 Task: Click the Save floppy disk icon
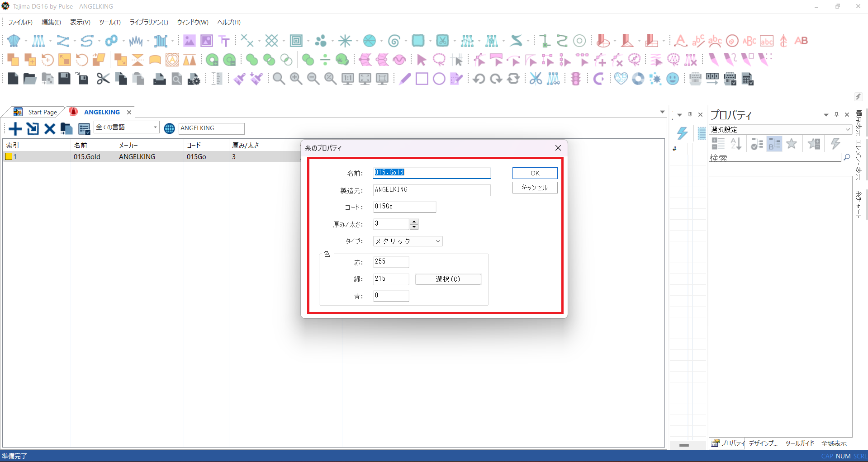[64, 79]
